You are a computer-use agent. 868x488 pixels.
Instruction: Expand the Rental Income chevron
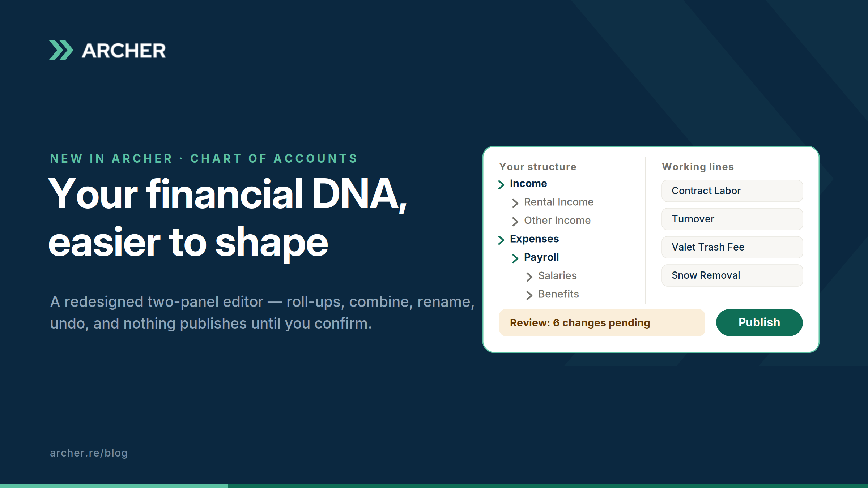[x=515, y=203]
